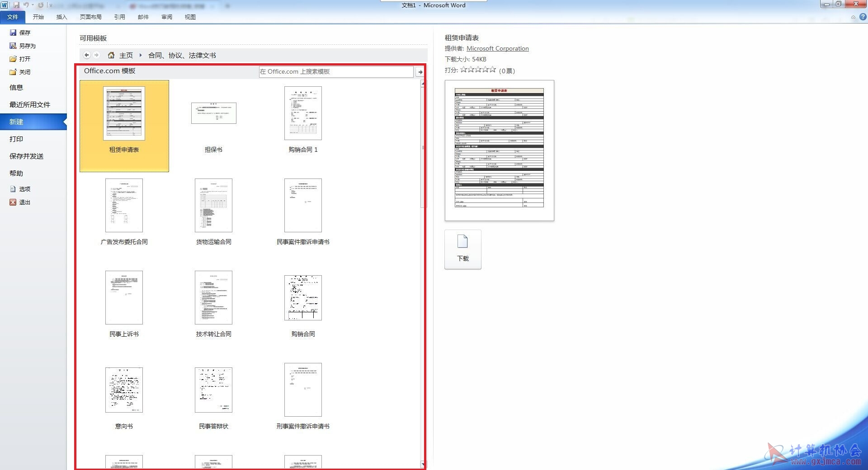
Task: Select the 新建 section
Action: [33, 122]
